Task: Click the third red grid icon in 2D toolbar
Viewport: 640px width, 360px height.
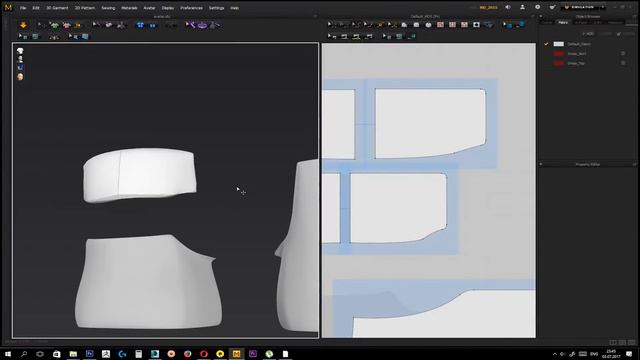Action: (x=464, y=25)
